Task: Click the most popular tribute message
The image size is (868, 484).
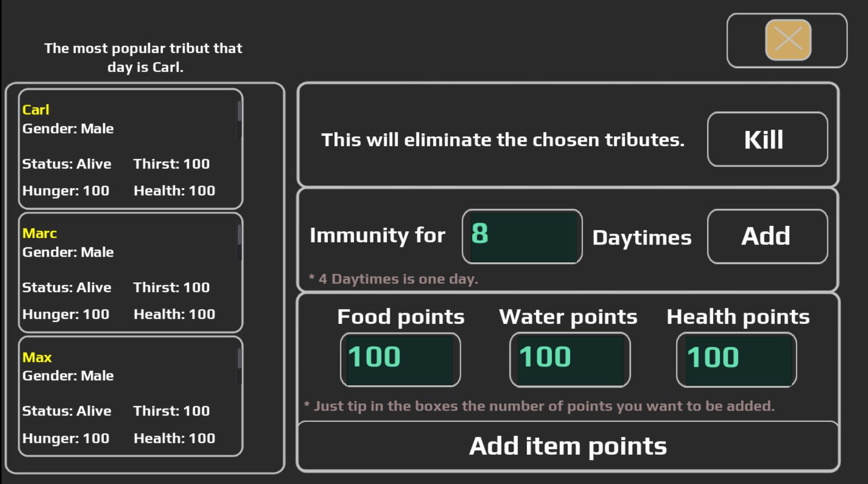Action: pos(144,57)
